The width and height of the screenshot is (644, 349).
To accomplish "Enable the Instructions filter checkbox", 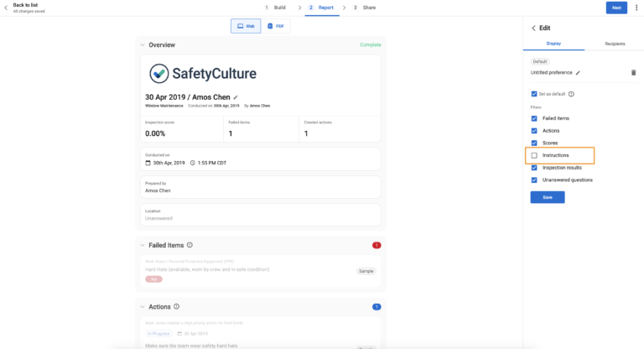I will click(534, 155).
